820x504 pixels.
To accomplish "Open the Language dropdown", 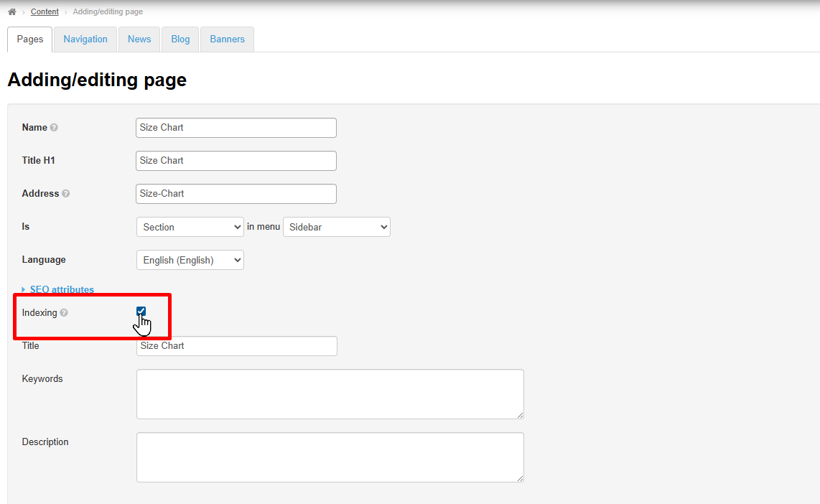I will tap(190, 260).
